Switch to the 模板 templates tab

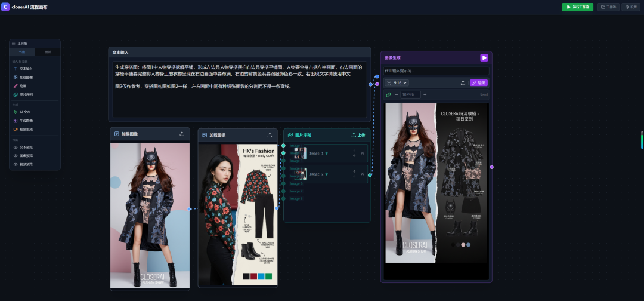(48, 52)
